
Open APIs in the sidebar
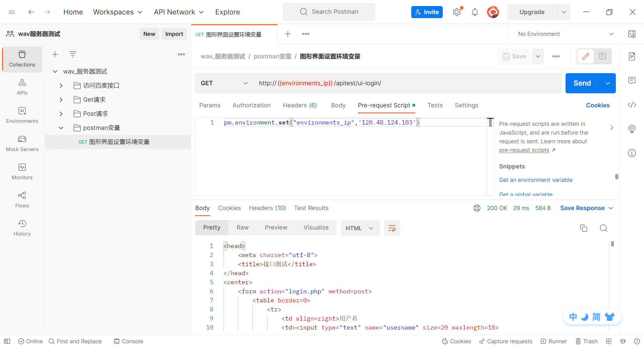pyautogui.click(x=22, y=87)
